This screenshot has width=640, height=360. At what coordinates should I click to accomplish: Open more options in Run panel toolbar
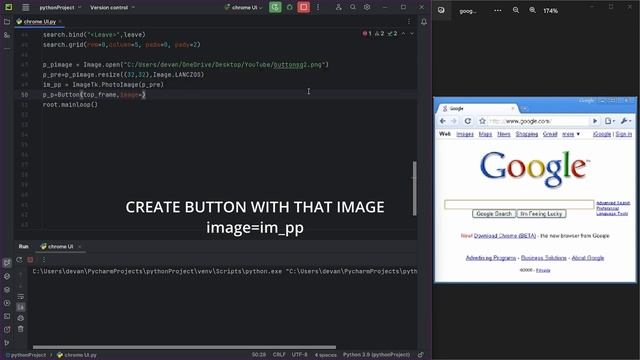[44, 260]
